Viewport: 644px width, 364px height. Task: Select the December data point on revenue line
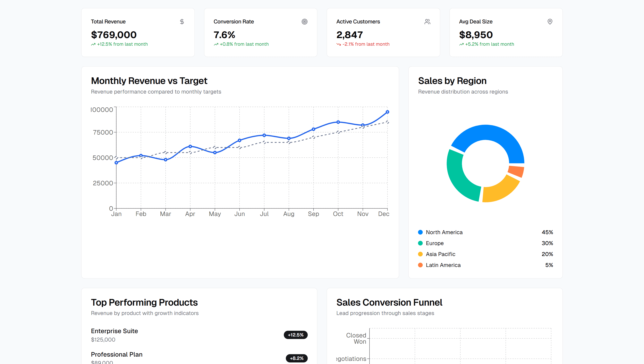pyautogui.click(x=387, y=112)
